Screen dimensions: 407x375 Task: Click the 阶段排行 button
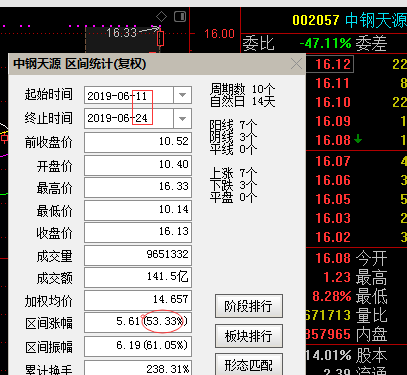pyautogui.click(x=249, y=306)
